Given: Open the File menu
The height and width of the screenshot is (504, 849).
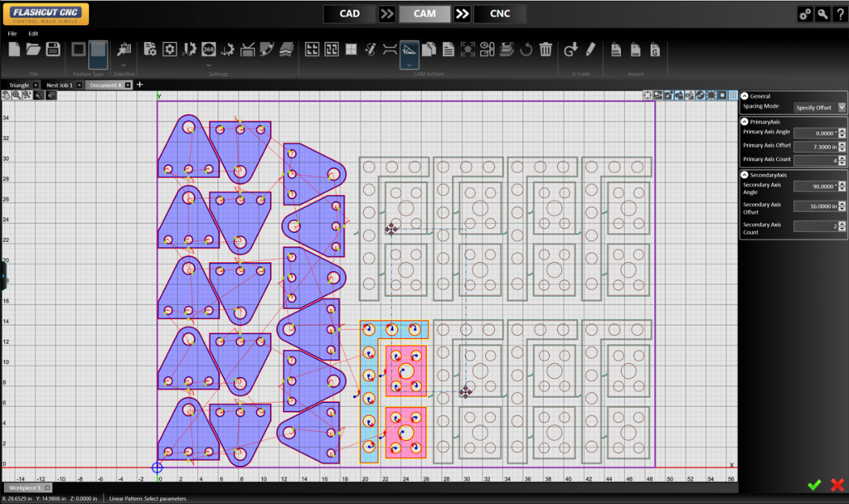Looking at the screenshot, I should point(12,33).
